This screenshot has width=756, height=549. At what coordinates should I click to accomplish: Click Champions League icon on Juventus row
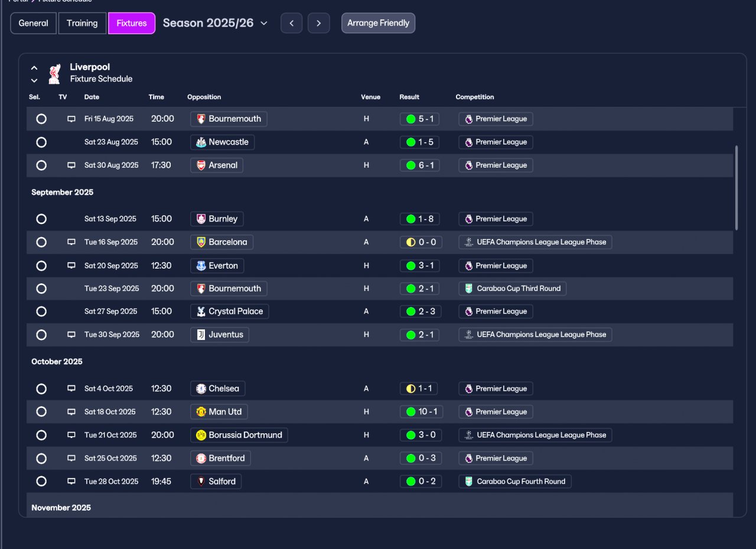[x=468, y=335]
